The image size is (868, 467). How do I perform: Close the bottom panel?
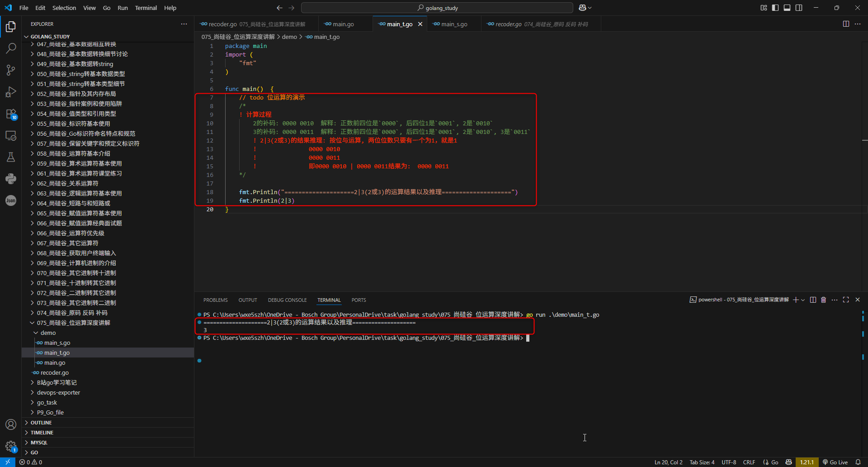click(x=858, y=300)
